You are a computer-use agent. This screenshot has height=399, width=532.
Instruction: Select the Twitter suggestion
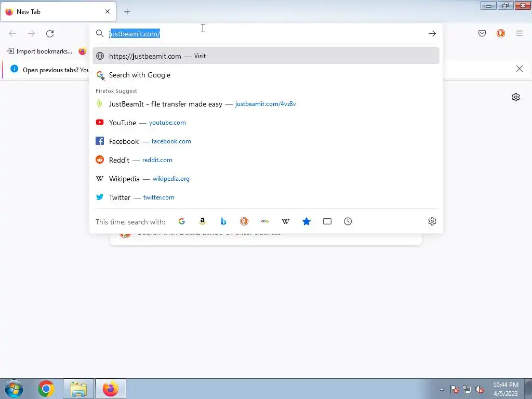265,197
